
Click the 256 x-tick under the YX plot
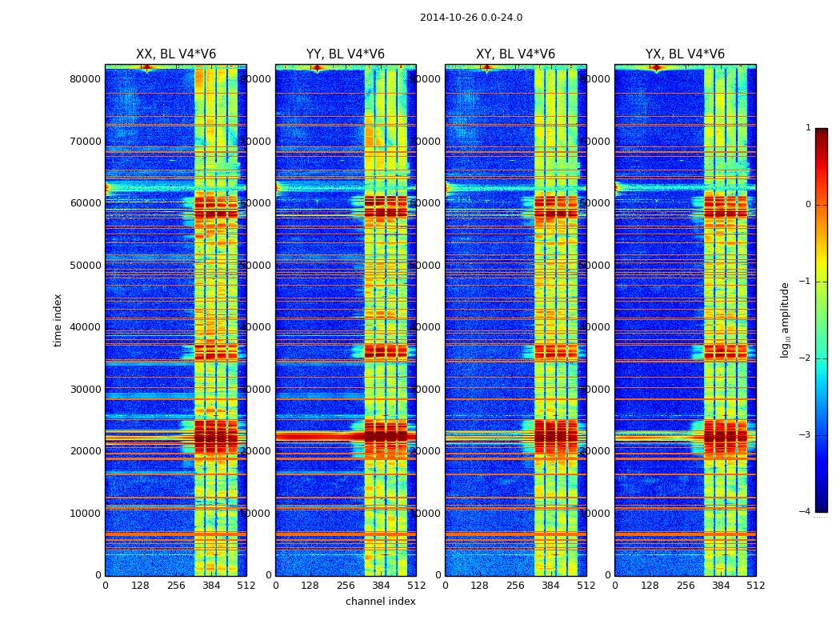coord(686,586)
